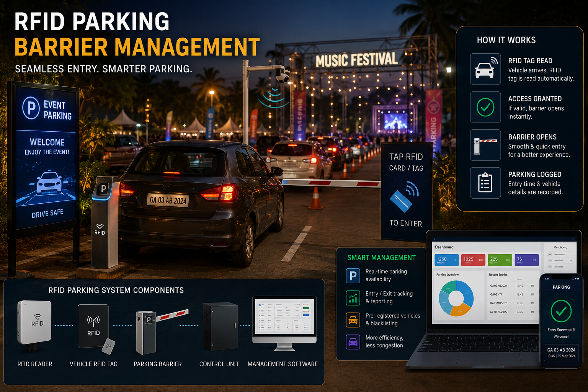Viewport: 588px width, 392px height.
Task: Click the green checkmark circle on the phone screen
Action: (561, 311)
